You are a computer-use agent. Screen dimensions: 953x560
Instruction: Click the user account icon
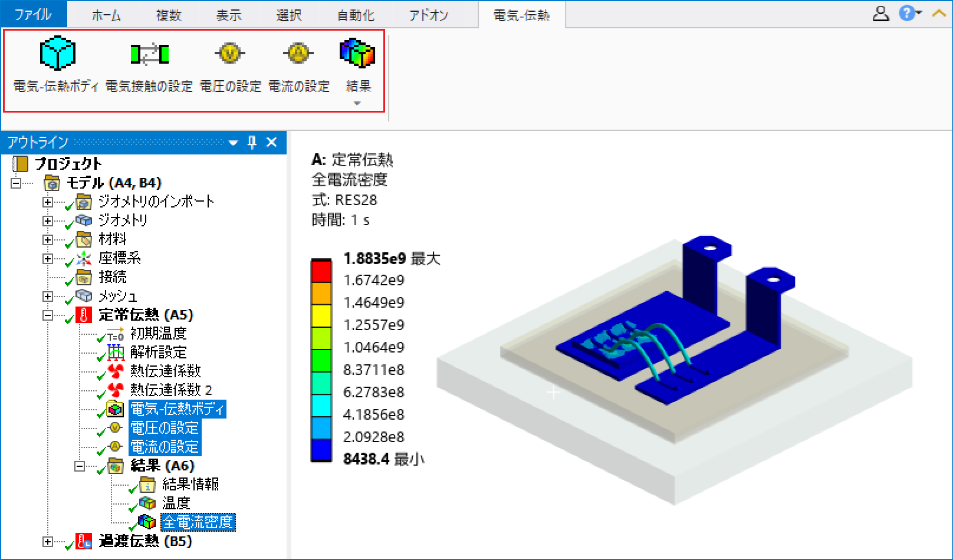(880, 14)
